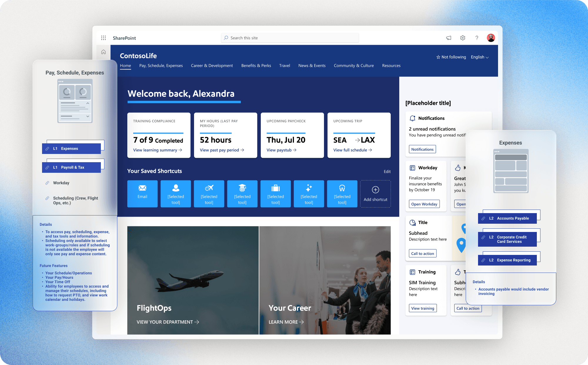Image resolution: width=588 pixels, height=365 pixels.
Task: Open Pay, Schedule, Expenses menu item
Action: (x=161, y=66)
